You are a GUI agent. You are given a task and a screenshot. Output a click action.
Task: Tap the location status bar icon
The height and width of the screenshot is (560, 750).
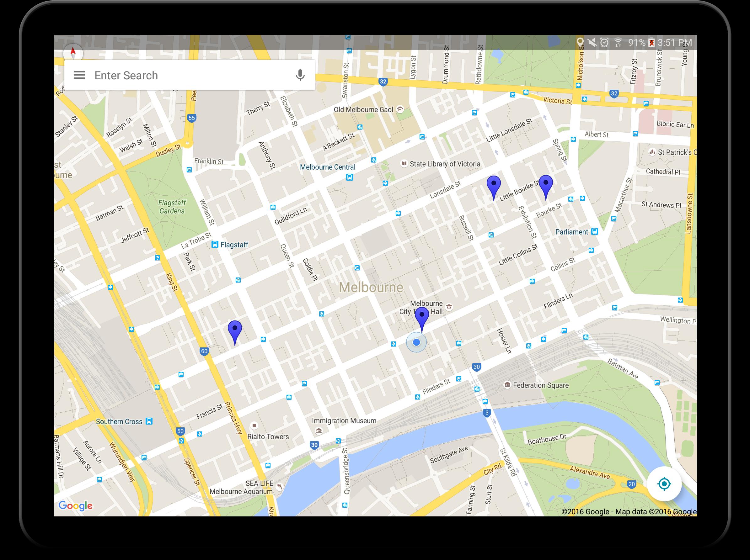580,42
